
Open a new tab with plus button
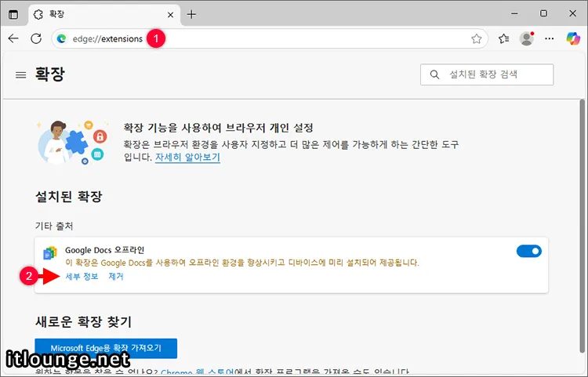coord(191,15)
